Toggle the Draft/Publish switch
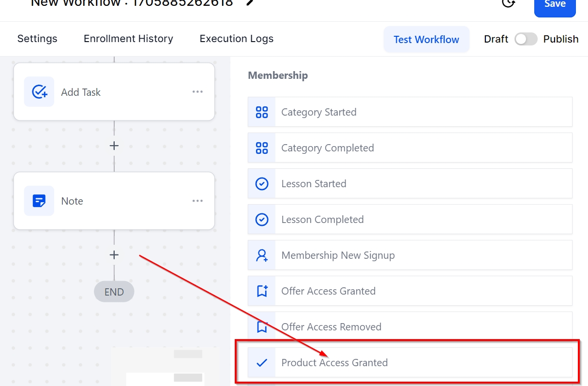Viewport: 588px width, 386px height. (526, 39)
